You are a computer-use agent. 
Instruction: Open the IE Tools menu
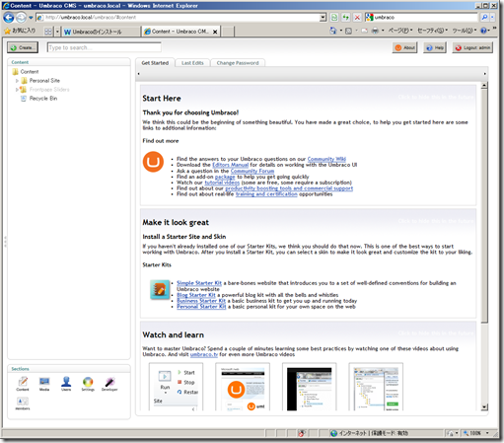tap(465, 31)
